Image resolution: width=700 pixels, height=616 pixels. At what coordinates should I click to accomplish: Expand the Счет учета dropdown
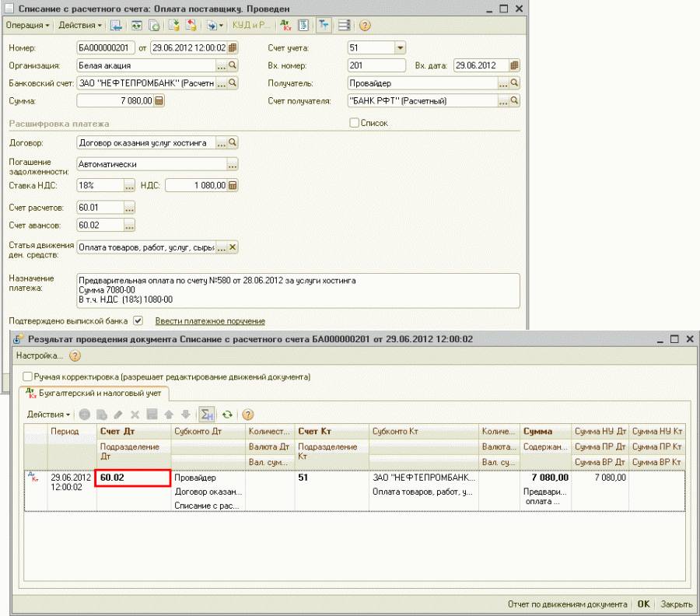pos(400,47)
